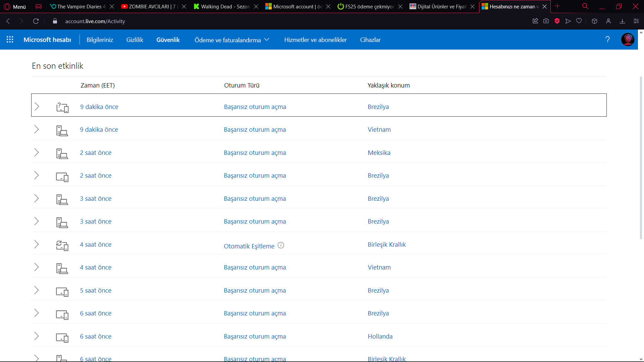The image size is (644, 362).
Task: Open new tab with plus button
Action: tap(557, 6)
